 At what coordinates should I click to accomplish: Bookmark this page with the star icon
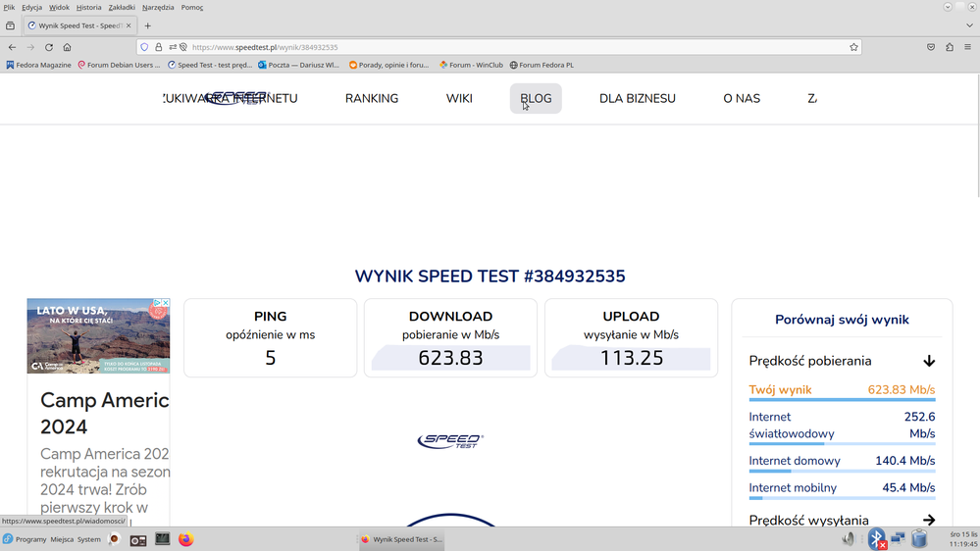853,47
